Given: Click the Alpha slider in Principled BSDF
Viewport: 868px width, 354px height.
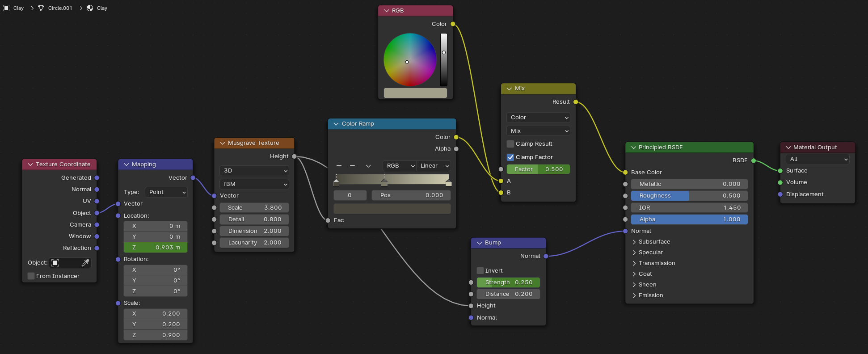Looking at the screenshot, I should click(x=689, y=219).
